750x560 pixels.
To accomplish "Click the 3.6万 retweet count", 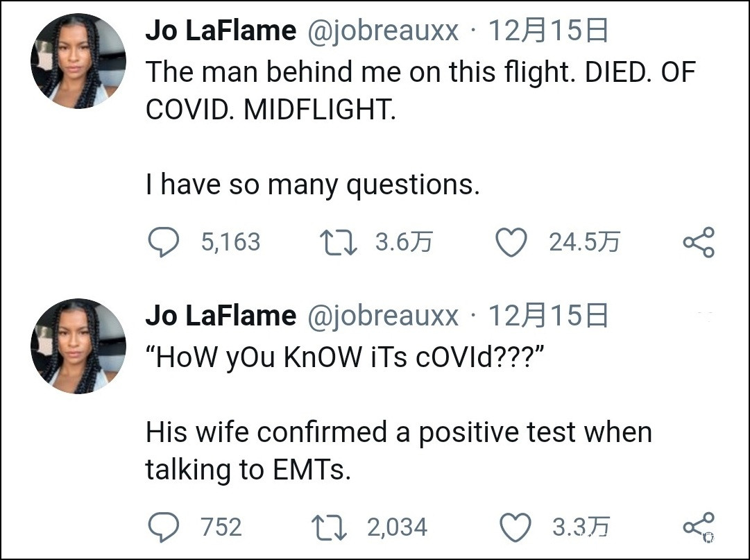I will point(404,242).
